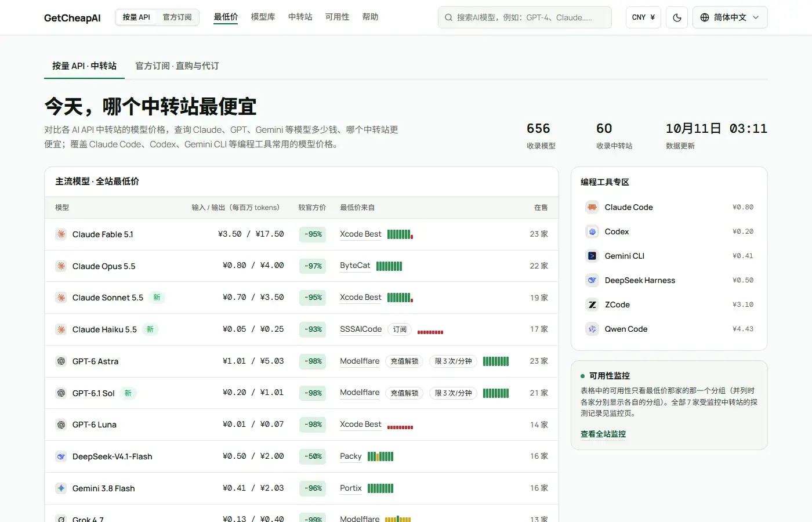Open the ByteCat provider link
812x522 pixels.
point(355,266)
